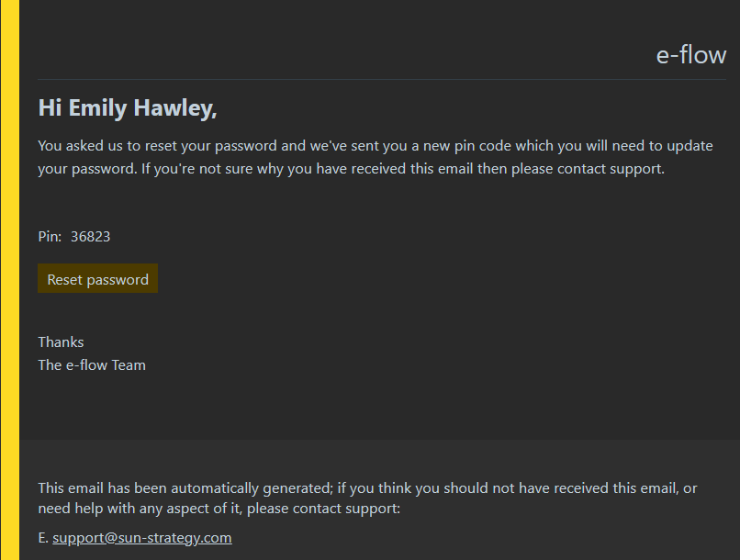The image size is (740, 560).
Task: Click the line starting "your password. If you're not sure"
Action: [x=351, y=169]
